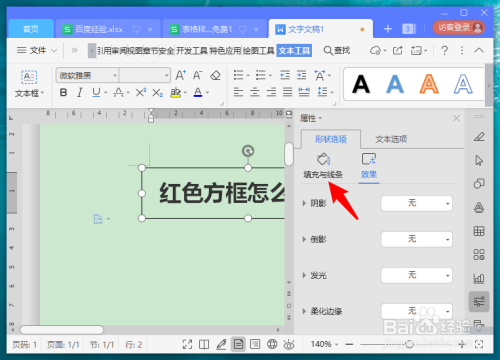Click the decrease font size icon
Viewport: 500px width, 360px height.
pyautogui.click(x=198, y=75)
